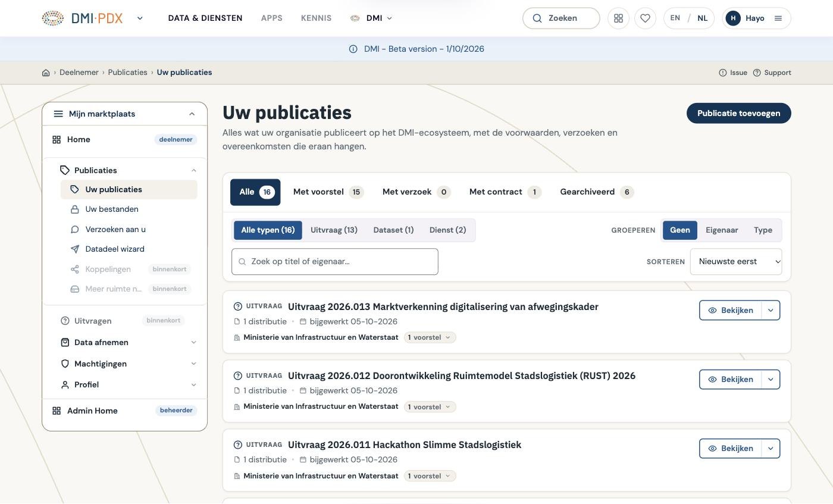Viewport: 833px width, 504px height.
Task: Filter by Uitvraag (13) type
Action: tap(334, 230)
